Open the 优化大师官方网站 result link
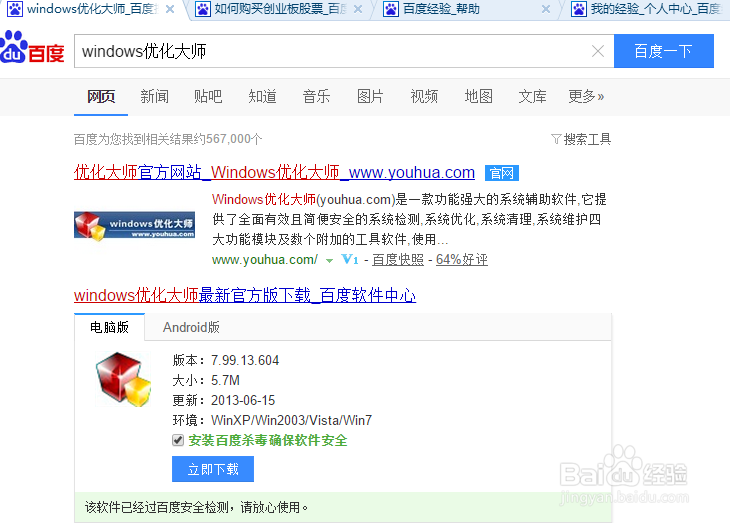730x523 pixels. 274,173
